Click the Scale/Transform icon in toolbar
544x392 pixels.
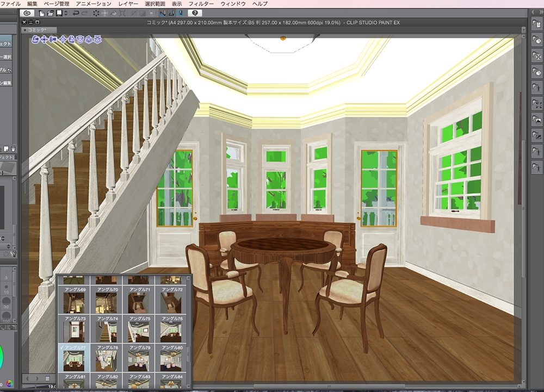click(122, 13)
